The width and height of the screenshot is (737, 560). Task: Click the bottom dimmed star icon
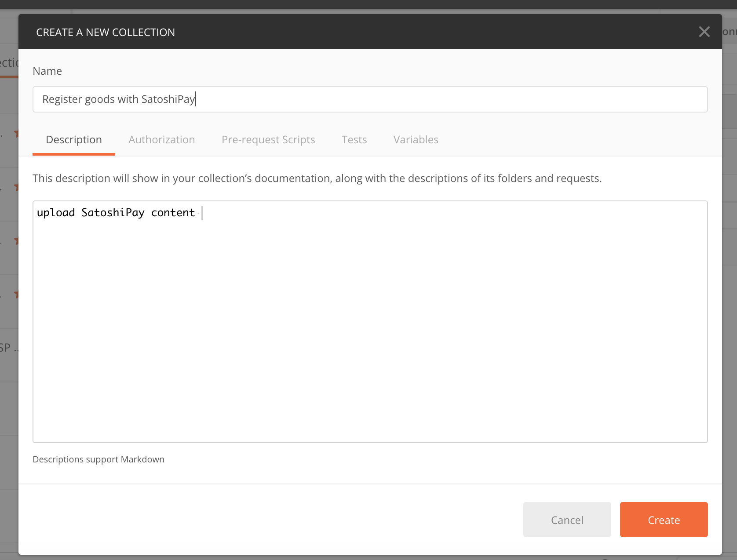coord(16,294)
